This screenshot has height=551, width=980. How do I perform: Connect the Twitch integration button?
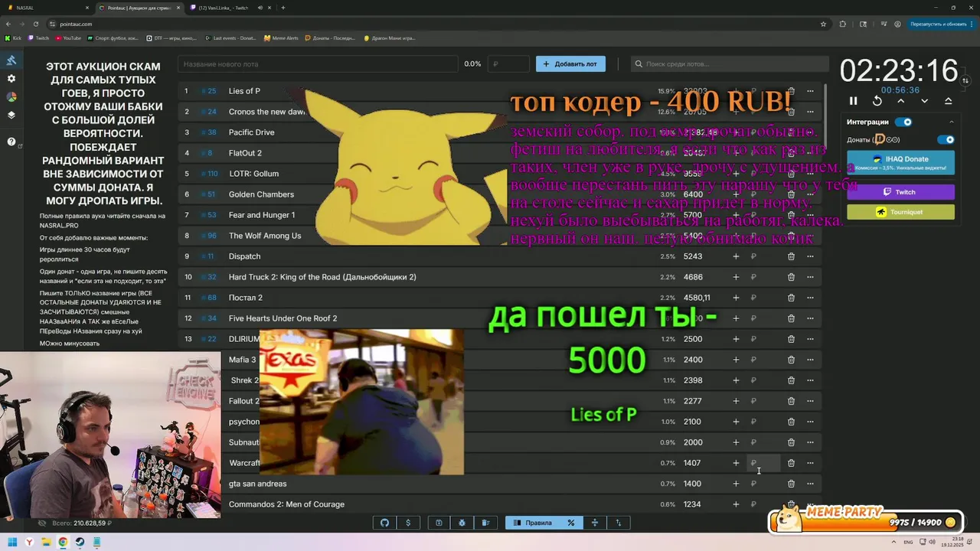pyautogui.click(x=901, y=192)
